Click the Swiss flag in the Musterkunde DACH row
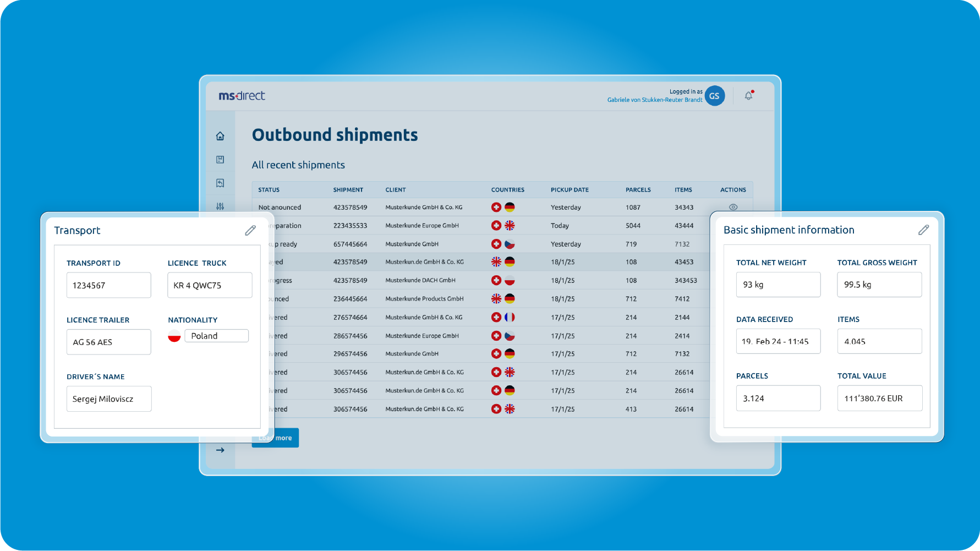Viewport: 980px width, 551px height. (x=496, y=280)
